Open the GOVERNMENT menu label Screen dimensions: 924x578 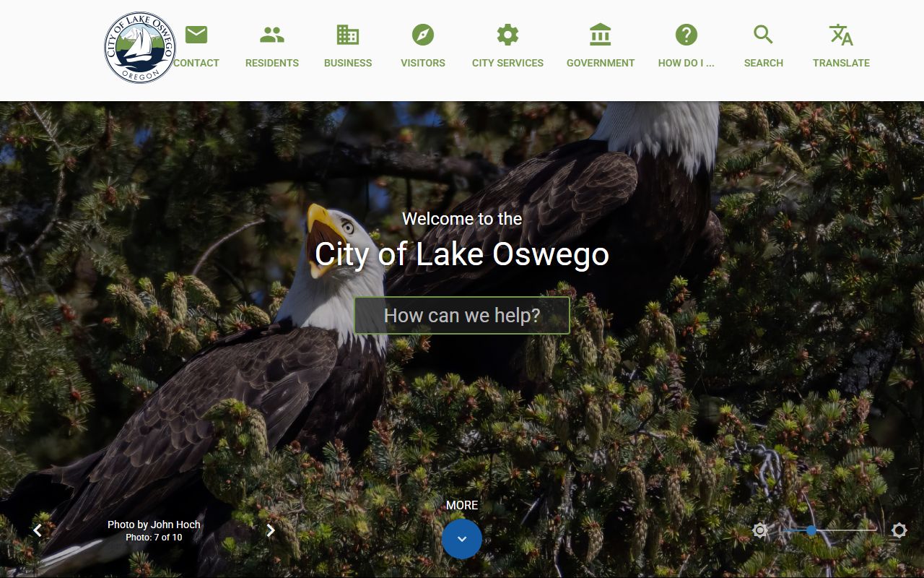coord(601,63)
